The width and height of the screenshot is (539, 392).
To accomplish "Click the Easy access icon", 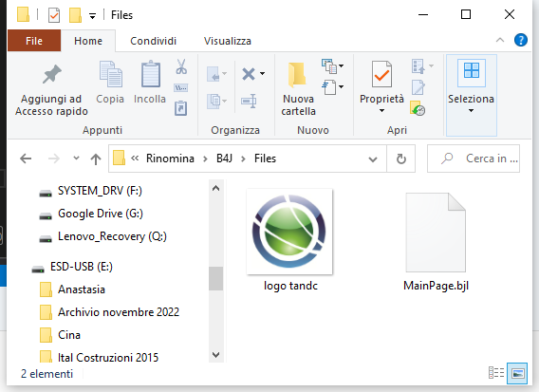I will click(329, 87).
